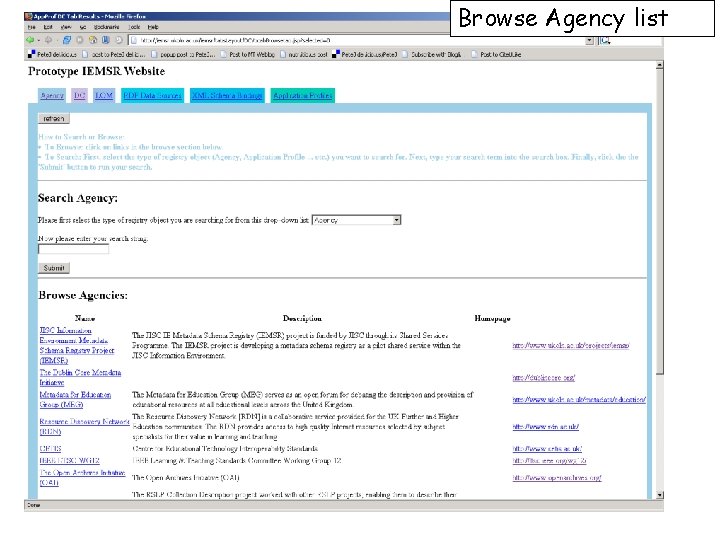
Task: Open the 'Subscribe with Bloglines' bookmark
Action: [432, 54]
